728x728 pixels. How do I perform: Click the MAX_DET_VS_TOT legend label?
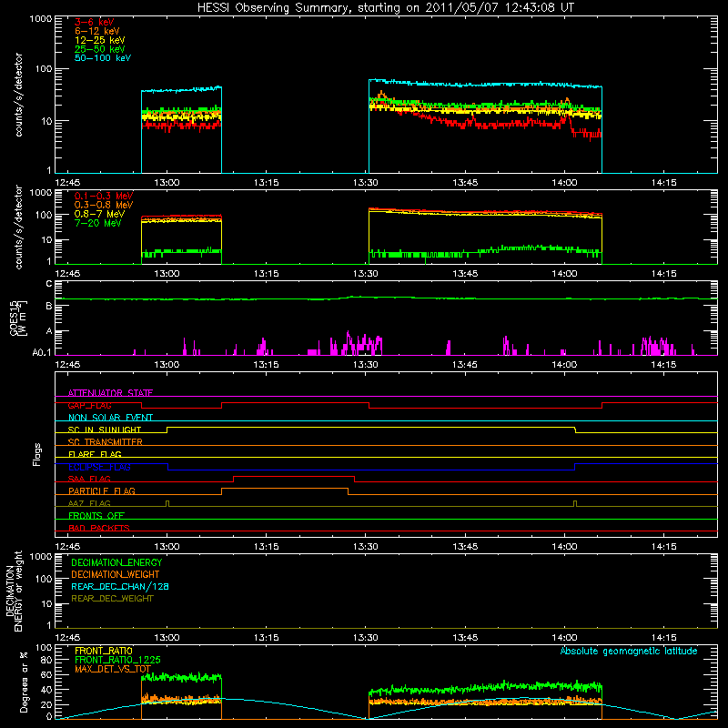[113, 669]
